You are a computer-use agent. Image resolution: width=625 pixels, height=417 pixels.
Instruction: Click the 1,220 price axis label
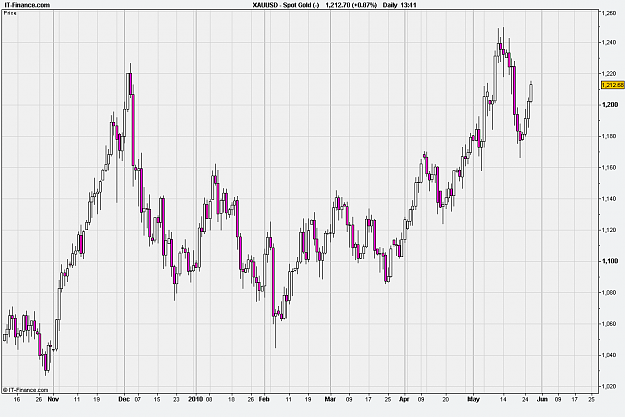[609, 73]
